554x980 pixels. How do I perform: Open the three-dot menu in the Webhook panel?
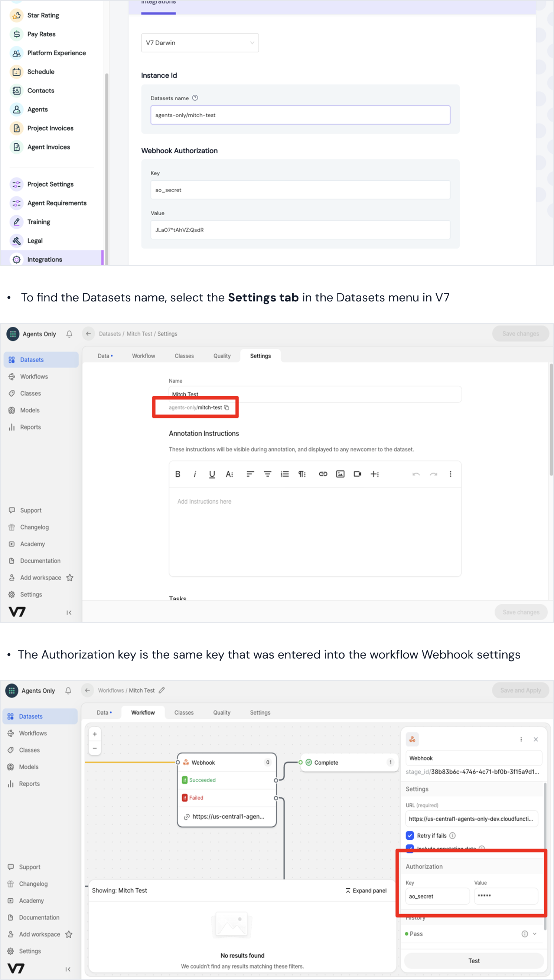[x=521, y=739]
